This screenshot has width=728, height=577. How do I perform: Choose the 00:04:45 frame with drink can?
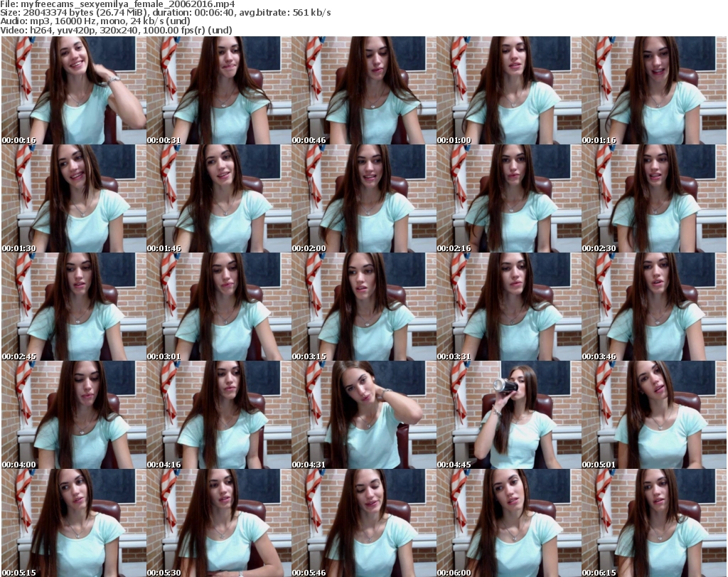tap(509, 415)
